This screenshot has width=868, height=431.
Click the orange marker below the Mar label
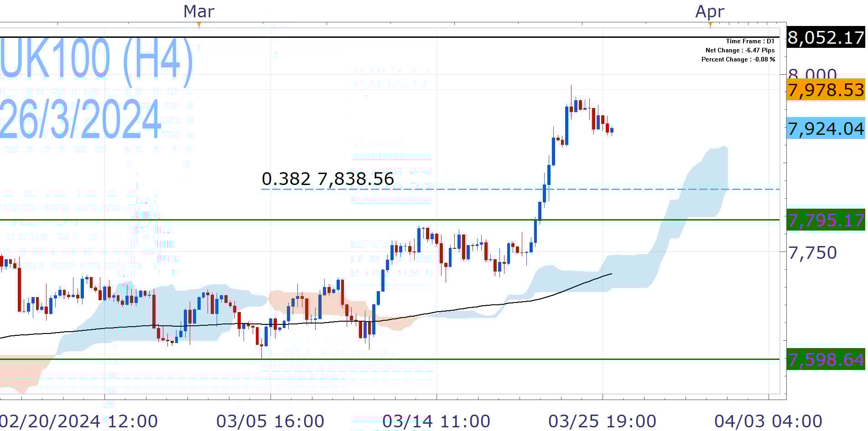[199, 25]
